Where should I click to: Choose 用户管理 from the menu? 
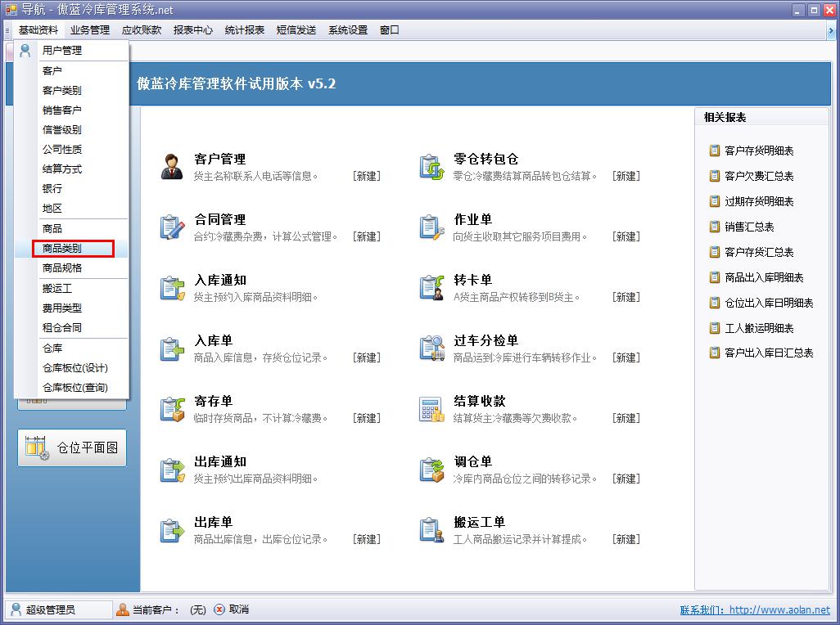(x=62, y=51)
